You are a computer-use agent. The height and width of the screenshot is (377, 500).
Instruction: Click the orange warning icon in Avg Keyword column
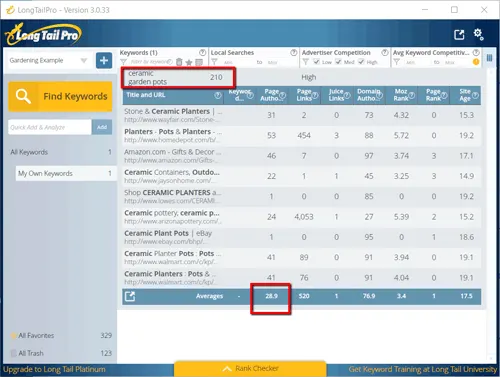(x=476, y=62)
